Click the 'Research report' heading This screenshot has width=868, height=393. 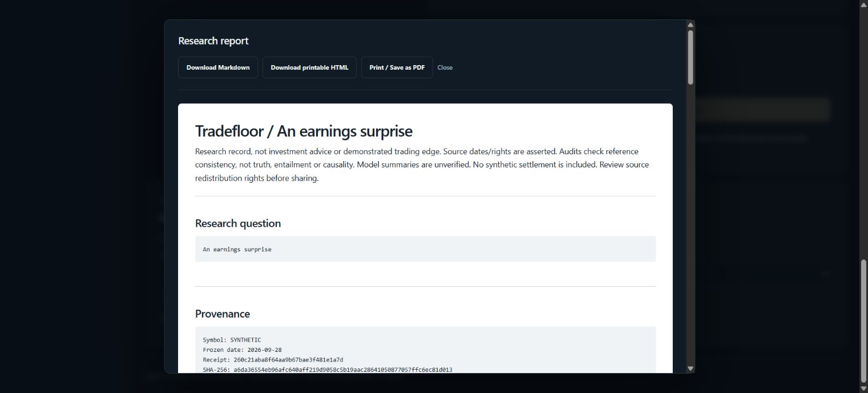point(213,41)
